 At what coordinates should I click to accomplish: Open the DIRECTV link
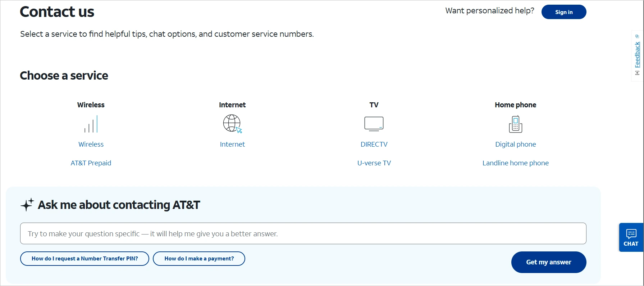point(374,144)
